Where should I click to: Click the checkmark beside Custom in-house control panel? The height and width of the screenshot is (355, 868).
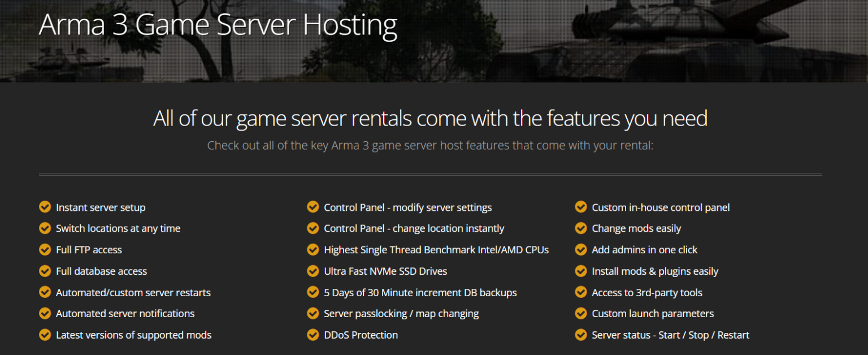click(581, 207)
